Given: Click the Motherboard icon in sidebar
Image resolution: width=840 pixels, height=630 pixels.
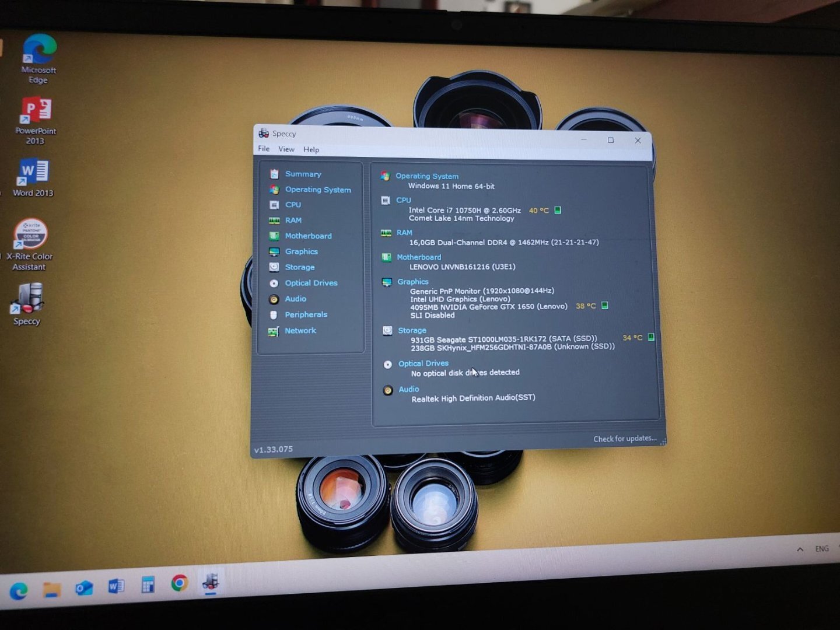Looking at the screenshot, I should (x=274, y=236).
